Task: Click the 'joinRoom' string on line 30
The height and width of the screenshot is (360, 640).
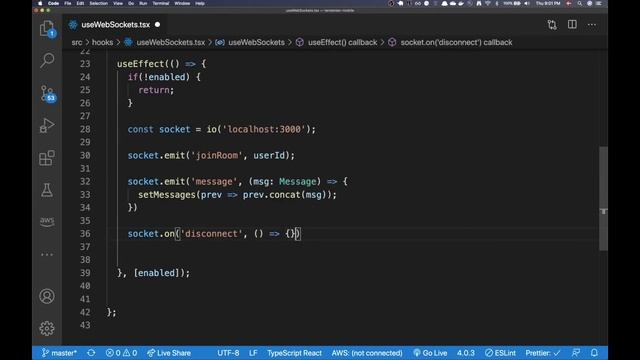Action: pyautogui.click(x=217, y=156)
